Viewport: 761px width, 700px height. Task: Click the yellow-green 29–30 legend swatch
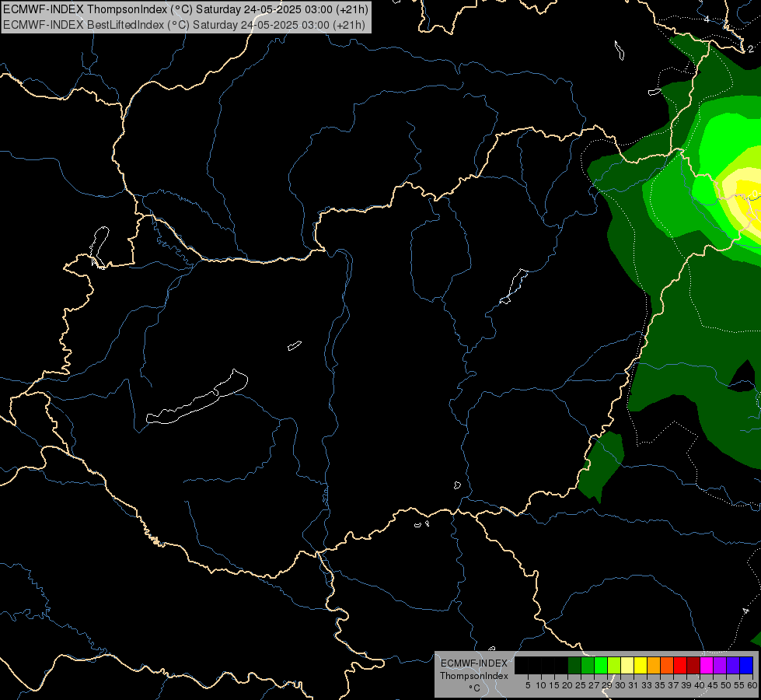(x=614, y=665)
